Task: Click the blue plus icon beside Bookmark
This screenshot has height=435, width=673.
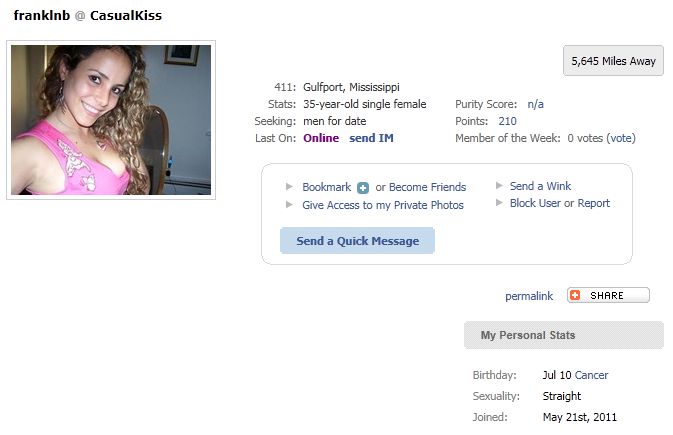Action: [x=363, y=188]
